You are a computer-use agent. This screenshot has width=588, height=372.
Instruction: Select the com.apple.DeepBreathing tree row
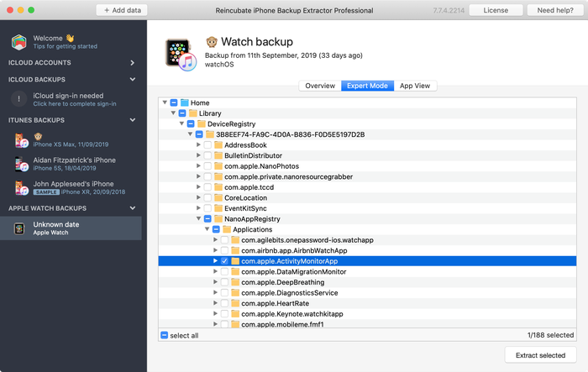pos(367,282)
